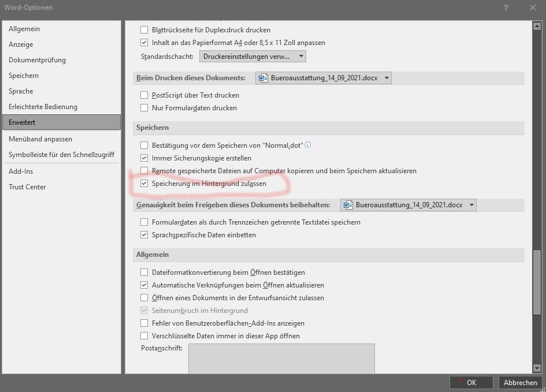Enable Verschlüsselte Daten immer in dieser App öffnen
The width and height of the screenshot is (546, 392).
pos(144,335)
